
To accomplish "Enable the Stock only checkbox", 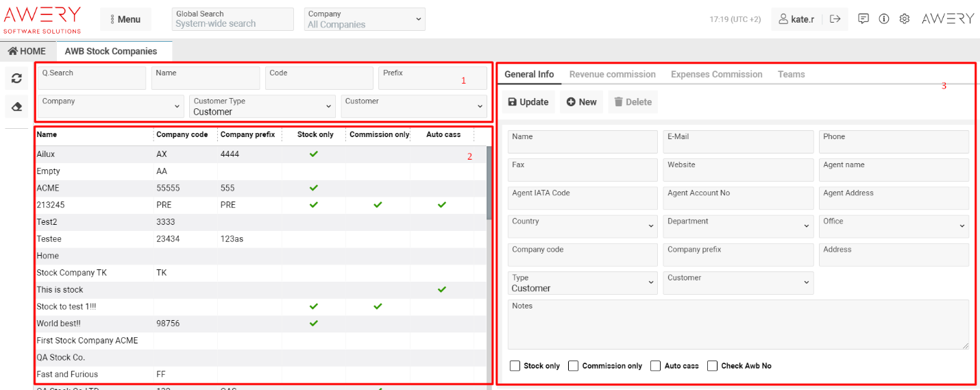I will pos(515,366).
